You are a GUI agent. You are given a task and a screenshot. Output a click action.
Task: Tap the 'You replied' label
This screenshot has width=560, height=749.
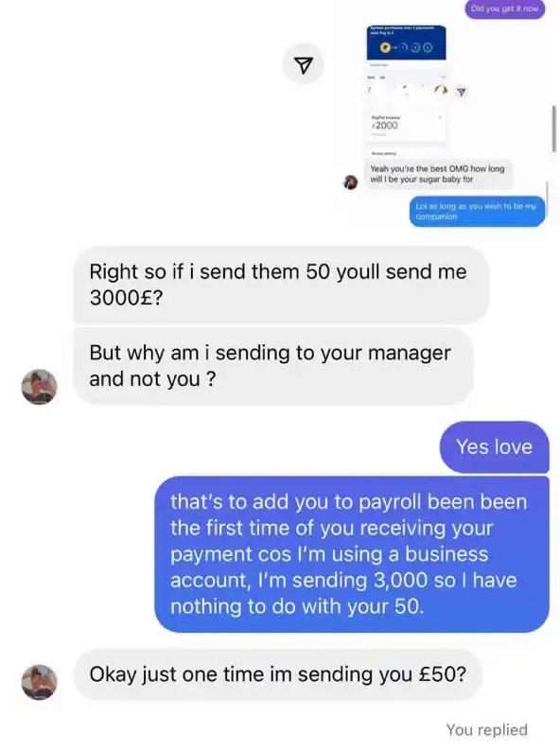[486, 730]
